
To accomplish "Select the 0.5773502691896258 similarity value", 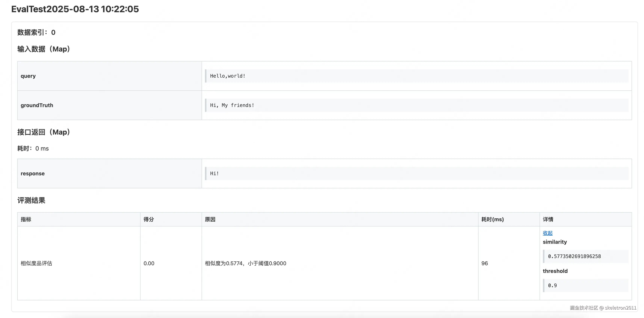I will click(x=586, y=257).
